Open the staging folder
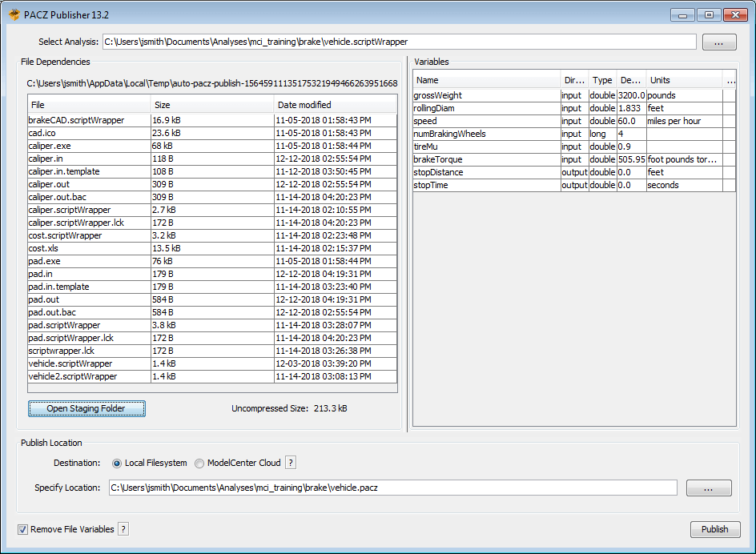Screen dimensions: 756x554 click(x=86, y=408)
